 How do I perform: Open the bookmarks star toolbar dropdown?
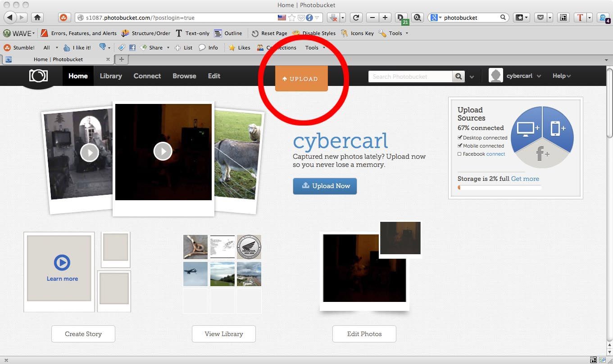522,18
